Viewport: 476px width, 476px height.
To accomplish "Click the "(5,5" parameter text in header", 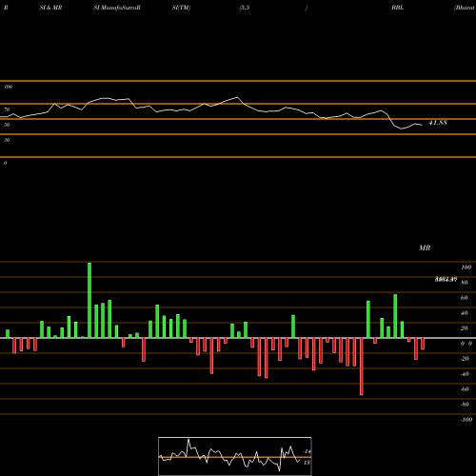I will coord(245,8).
